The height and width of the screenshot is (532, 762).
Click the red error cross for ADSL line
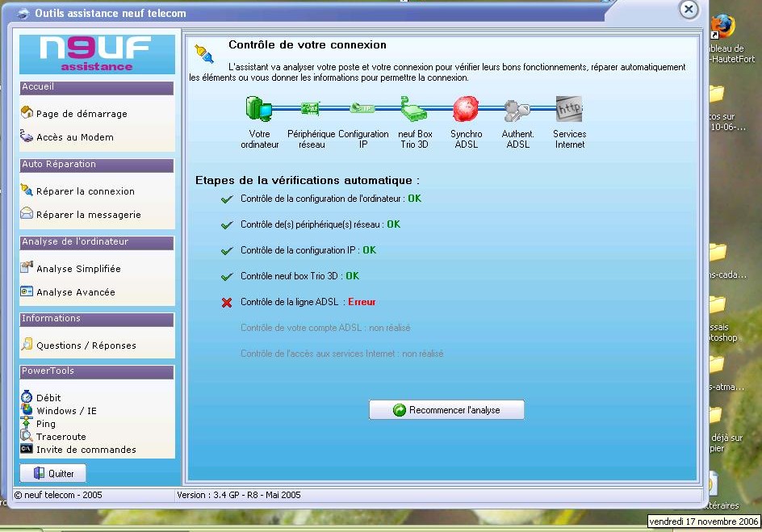(227, 303)
